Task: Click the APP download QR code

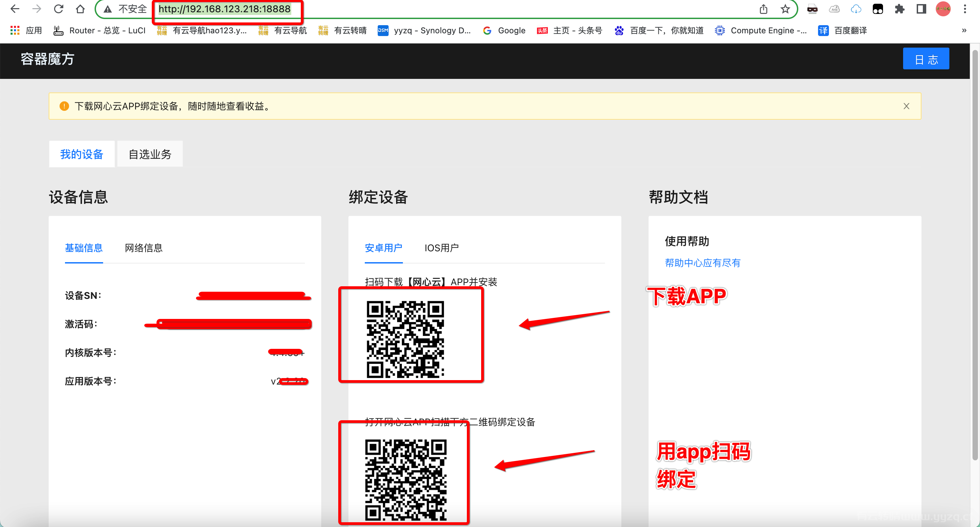Action: pyautogui.click(x=405, y=339)
